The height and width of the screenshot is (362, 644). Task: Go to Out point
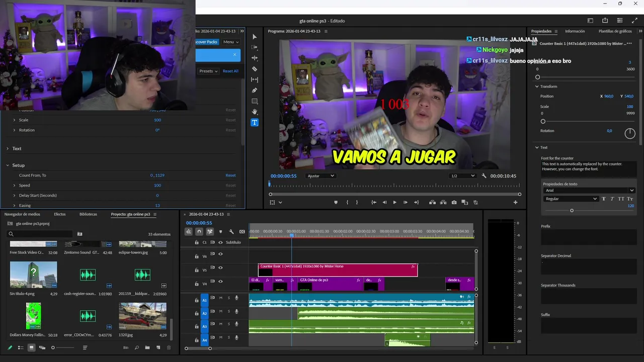coord(416,202)
